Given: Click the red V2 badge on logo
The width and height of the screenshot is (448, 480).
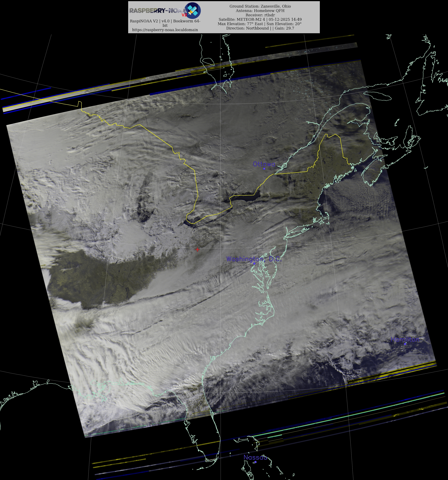Looking at the screenshot, I should (184, 15).
